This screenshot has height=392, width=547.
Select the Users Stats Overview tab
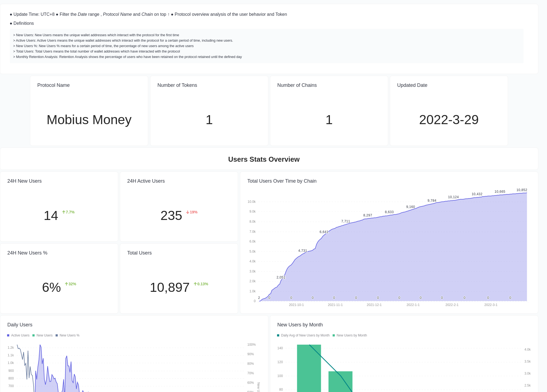click(x=263, y=159)
